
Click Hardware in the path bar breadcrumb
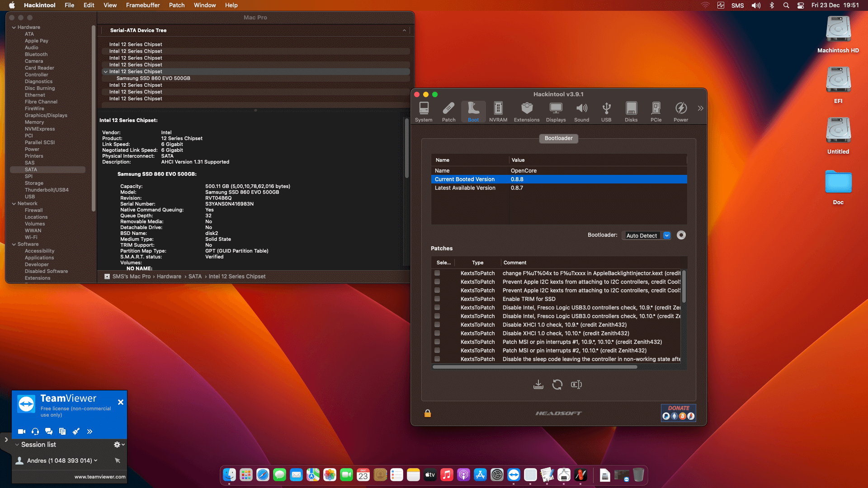[x=169, y=277]
